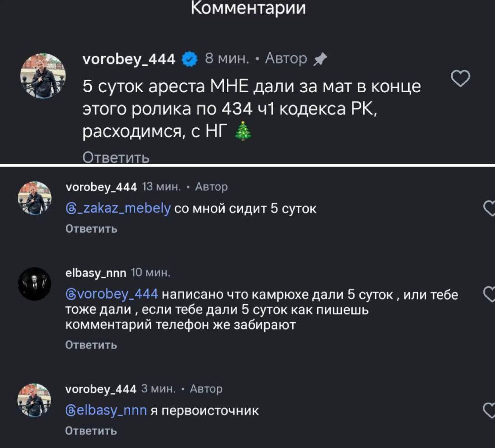Like the pinned comment about 5 суток ареста
Viewport: 495px width, 448px height.
point(461,78)
